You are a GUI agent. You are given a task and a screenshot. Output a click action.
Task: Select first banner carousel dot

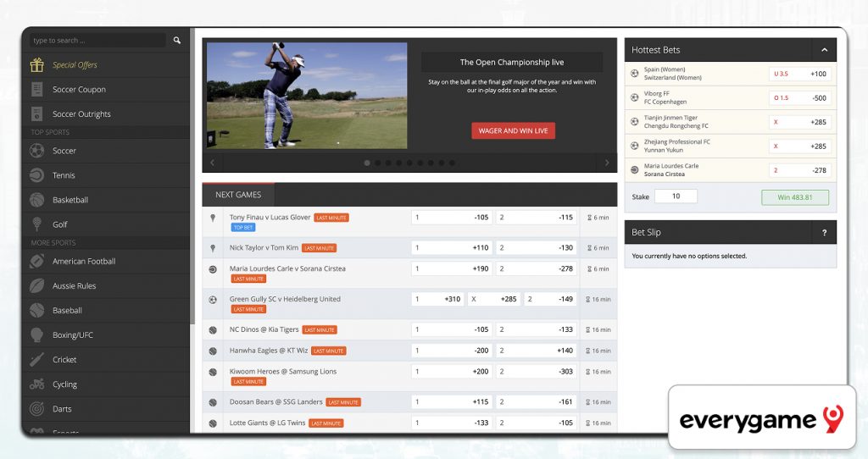click(367, 163)
